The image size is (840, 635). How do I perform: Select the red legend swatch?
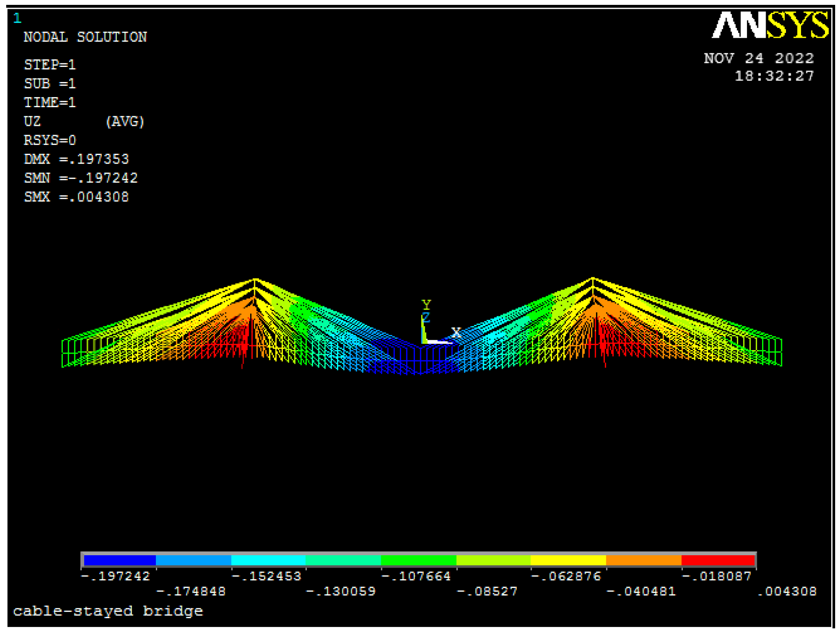tap(718, 561)
